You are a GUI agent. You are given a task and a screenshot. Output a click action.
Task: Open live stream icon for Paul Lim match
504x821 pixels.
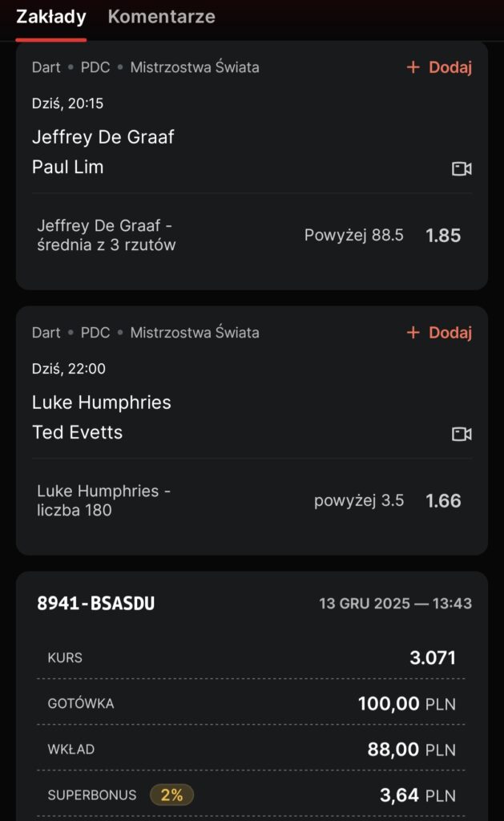click(x=462, y=168)
